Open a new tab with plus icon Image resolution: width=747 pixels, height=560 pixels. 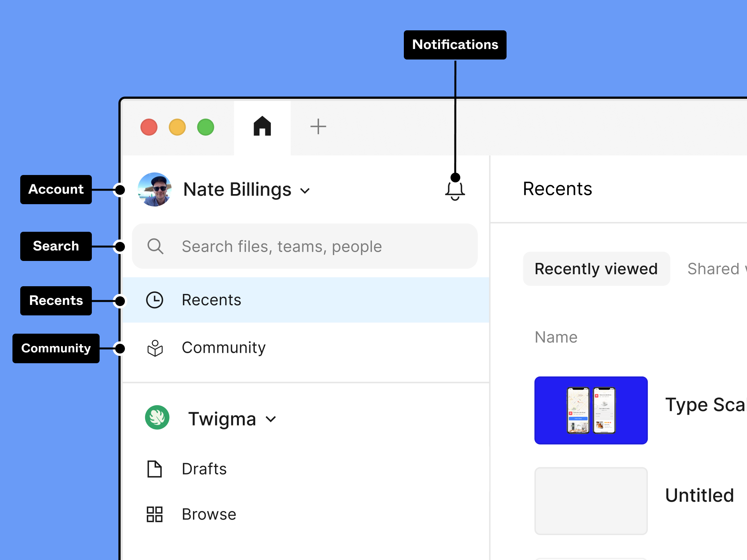[x=318, y=126]
